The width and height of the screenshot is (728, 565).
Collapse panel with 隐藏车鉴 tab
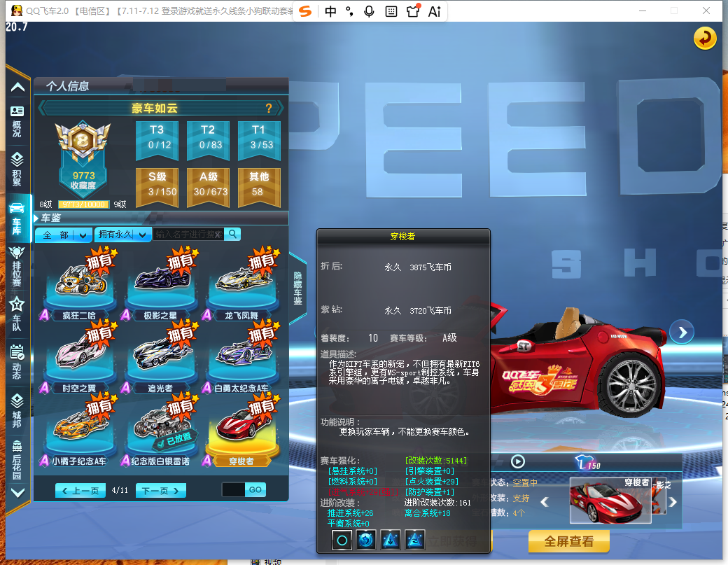tap(297, 288)
